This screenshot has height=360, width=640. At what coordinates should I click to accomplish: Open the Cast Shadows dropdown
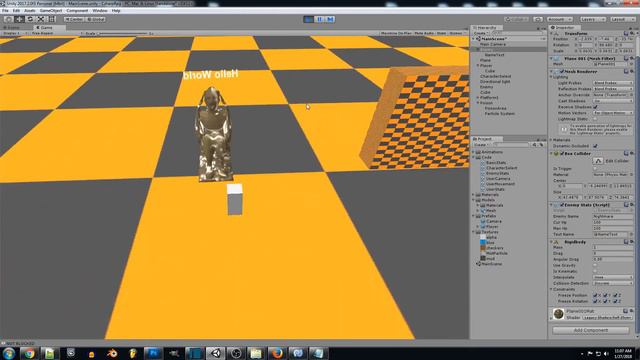click(x=612, y=101)
